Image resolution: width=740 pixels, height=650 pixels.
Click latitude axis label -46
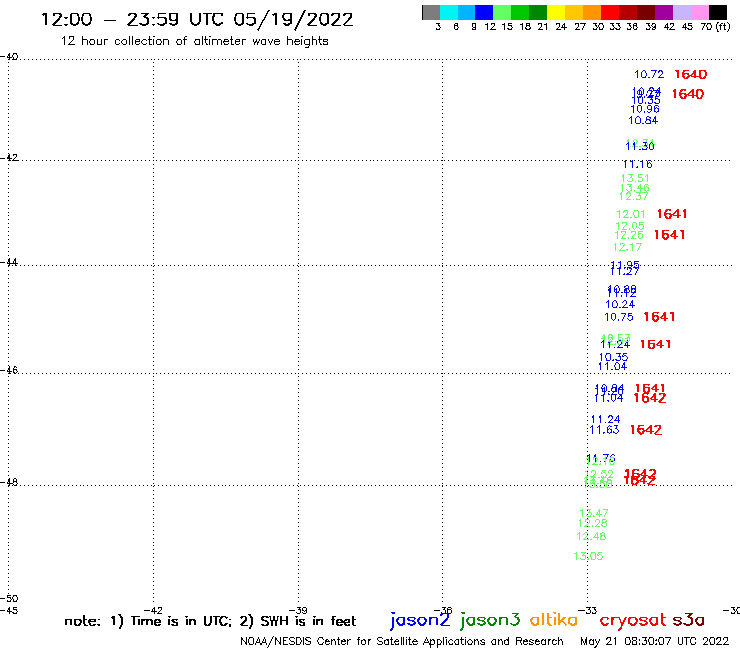click(x=8, y=370)
